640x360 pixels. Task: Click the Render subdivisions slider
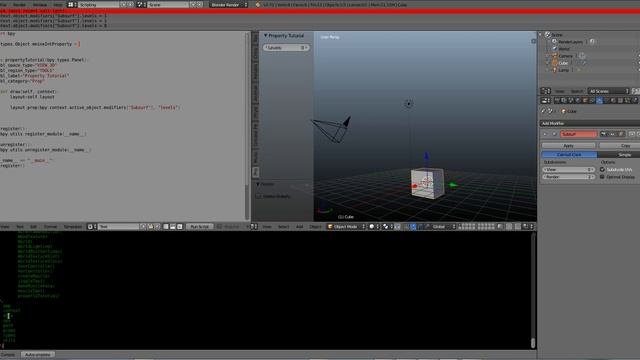click(569, 177)
